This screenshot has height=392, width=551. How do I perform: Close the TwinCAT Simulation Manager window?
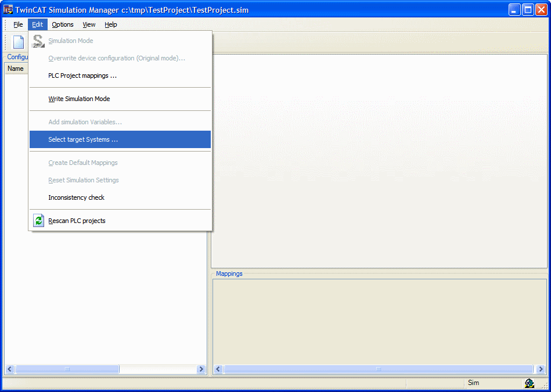pos(541,10)
